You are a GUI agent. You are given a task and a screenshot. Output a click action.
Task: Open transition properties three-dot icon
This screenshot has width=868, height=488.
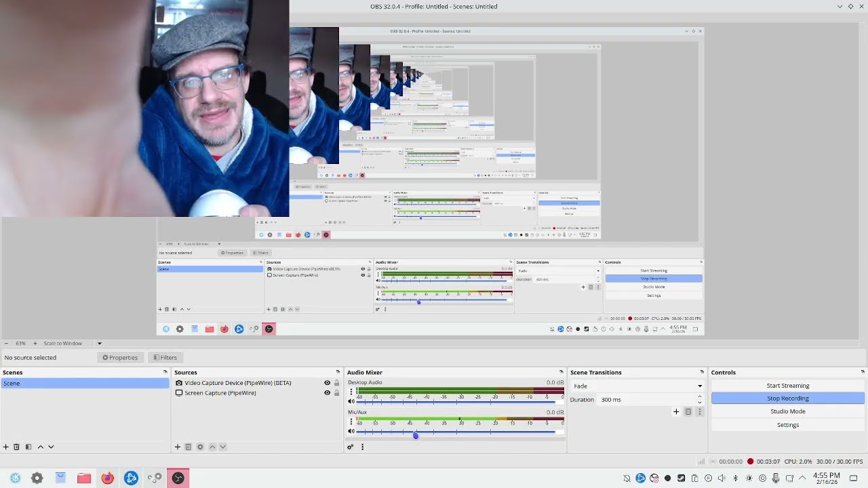[x=699, y=411]
